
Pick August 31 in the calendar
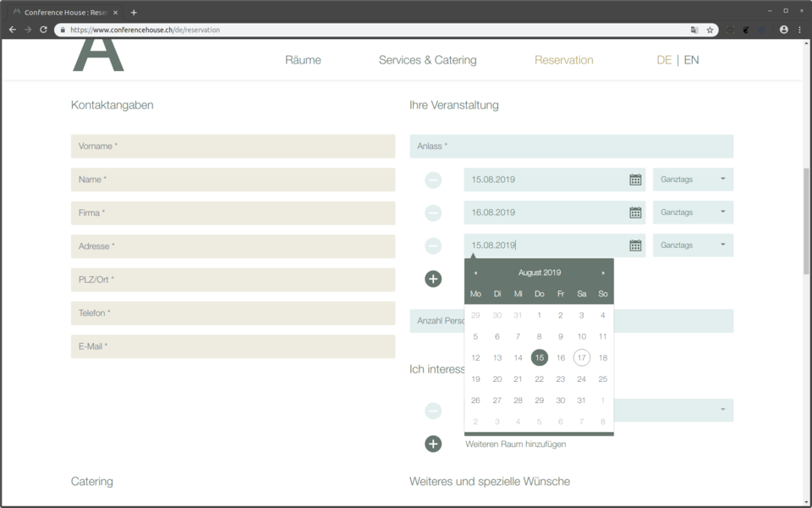(582, 400)
